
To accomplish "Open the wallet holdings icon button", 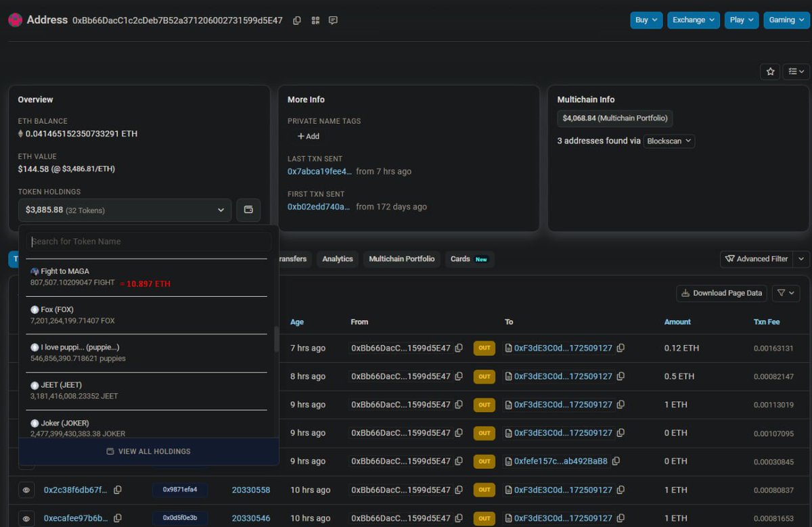I will click(x=248, y=210).
